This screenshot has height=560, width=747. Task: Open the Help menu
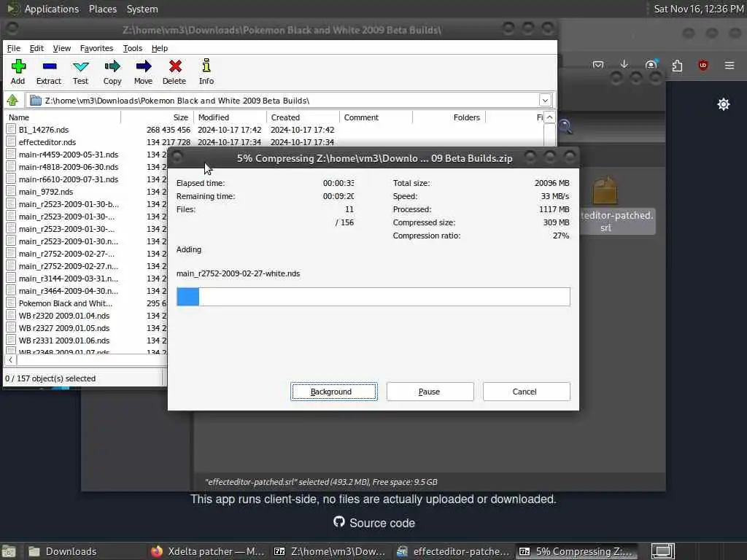pos(160,48)
